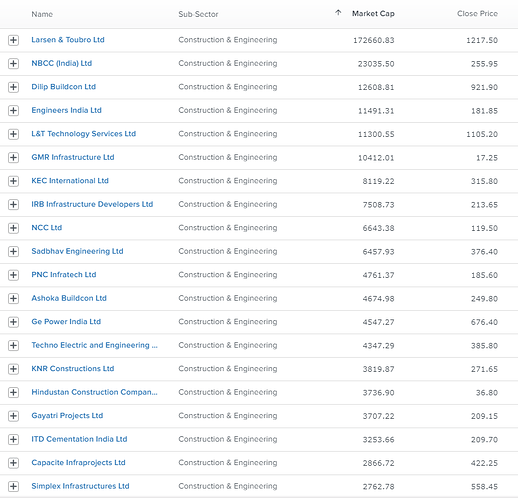Expand the NBCC (India) Ltd row

pyautogui.click(x=13, y=64)
